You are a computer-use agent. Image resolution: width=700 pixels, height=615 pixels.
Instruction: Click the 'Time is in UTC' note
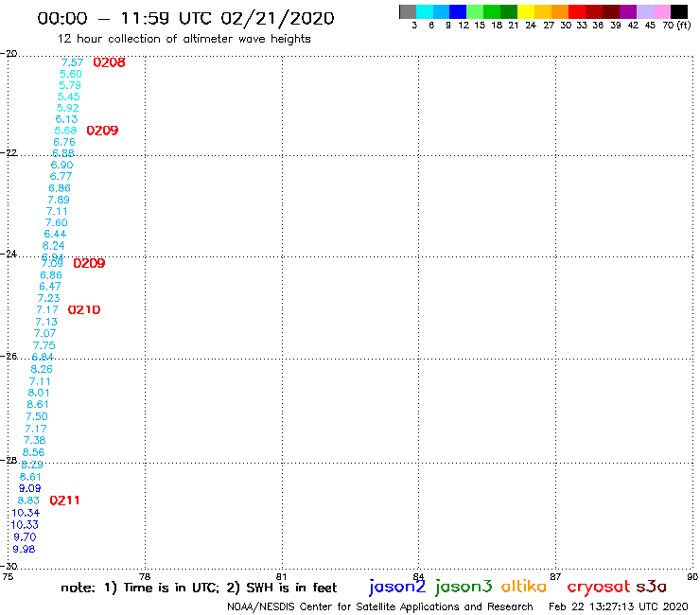coord(171,588)
